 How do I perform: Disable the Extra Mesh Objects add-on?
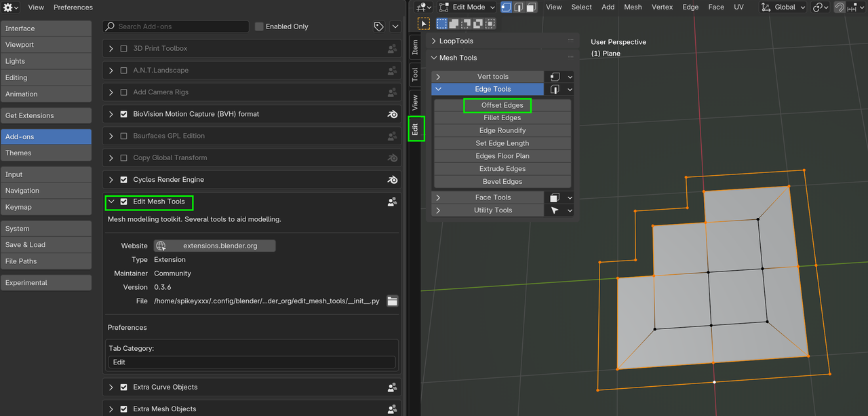click(123, 409)
